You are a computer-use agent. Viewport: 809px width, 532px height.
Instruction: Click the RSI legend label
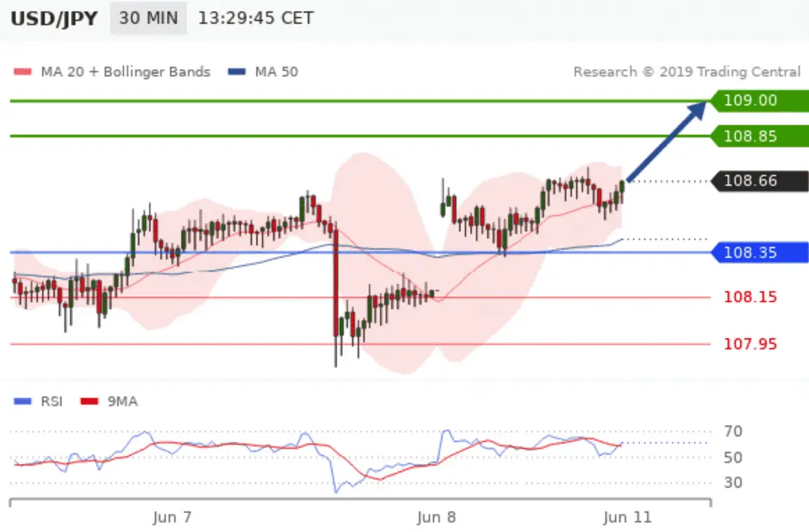52,401
